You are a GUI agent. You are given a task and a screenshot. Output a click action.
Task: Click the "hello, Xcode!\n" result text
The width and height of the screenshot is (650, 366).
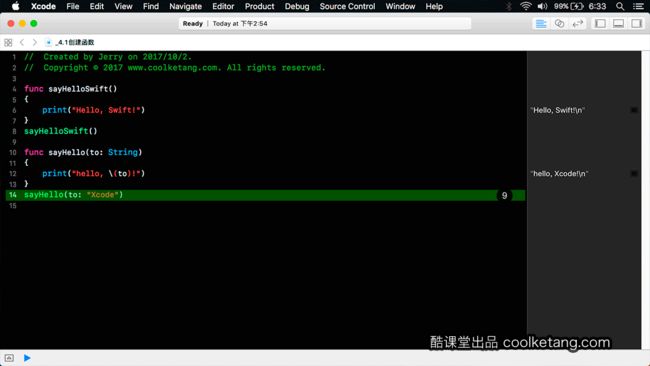(x=559, y=174)
